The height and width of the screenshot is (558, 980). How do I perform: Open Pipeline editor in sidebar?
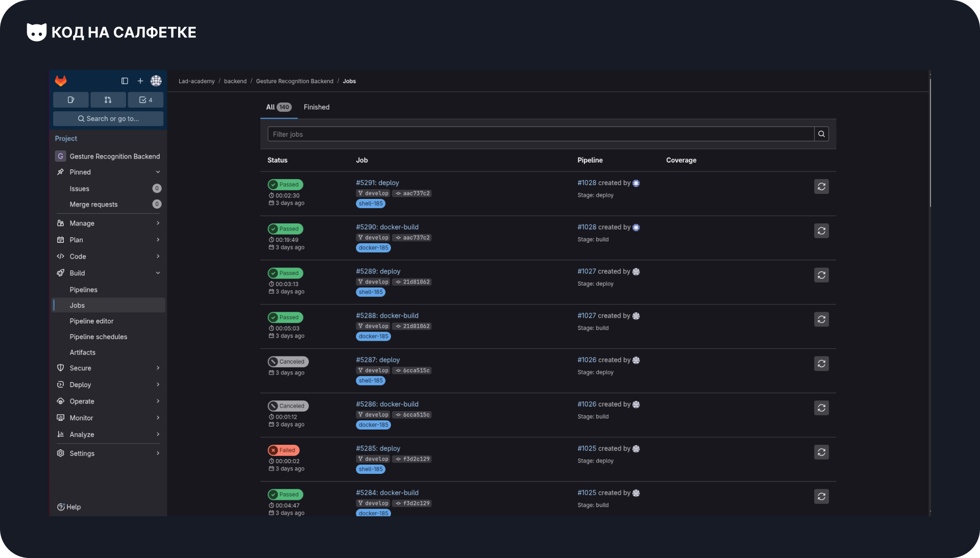pos(91,321)
